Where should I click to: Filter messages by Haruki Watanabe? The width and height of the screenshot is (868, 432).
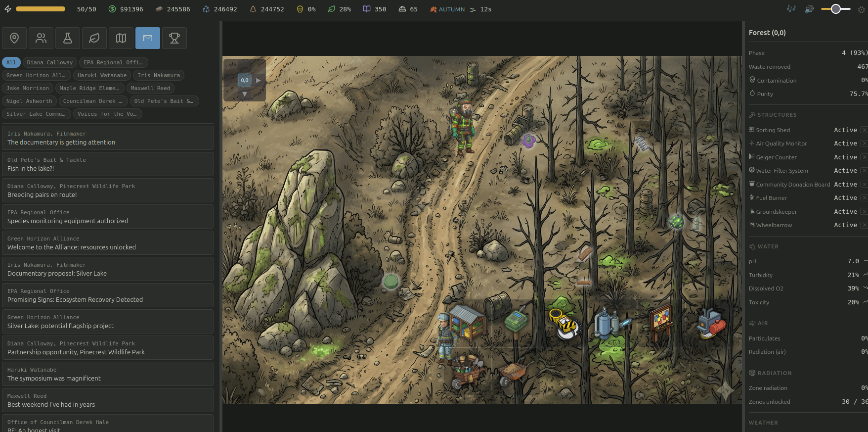pyautogui.click(x=102, y=75)
